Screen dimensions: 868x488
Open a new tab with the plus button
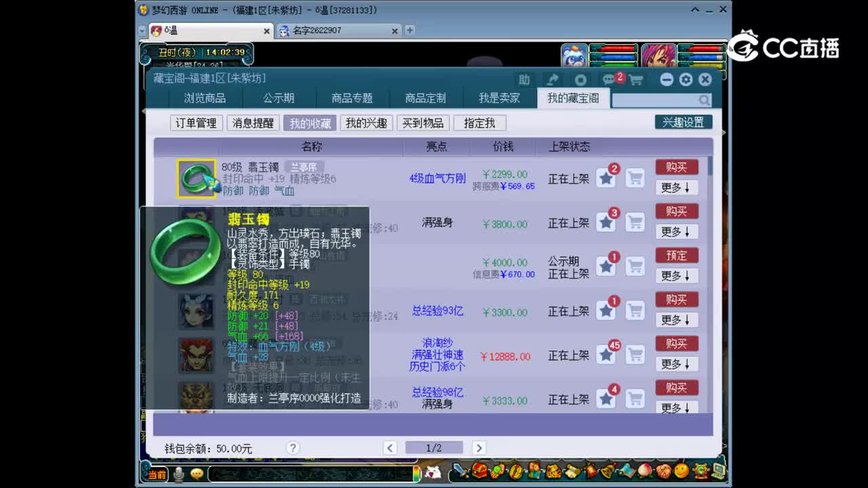click(410, 30)
